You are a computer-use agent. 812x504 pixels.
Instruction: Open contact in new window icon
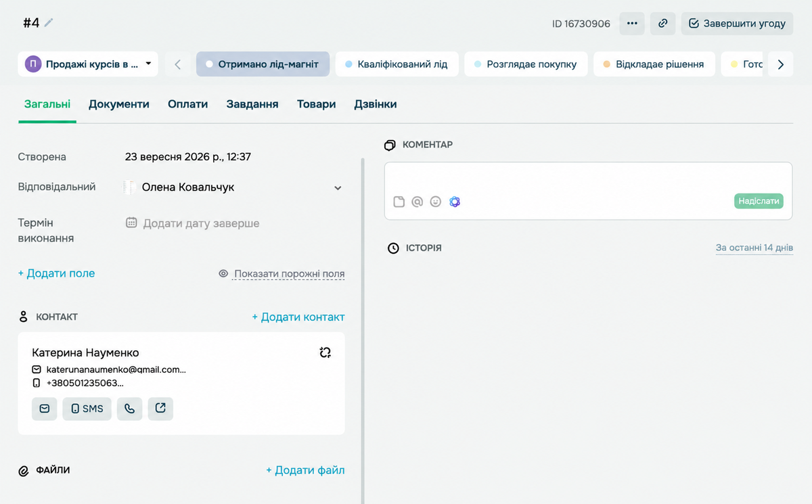coord(160,409)
